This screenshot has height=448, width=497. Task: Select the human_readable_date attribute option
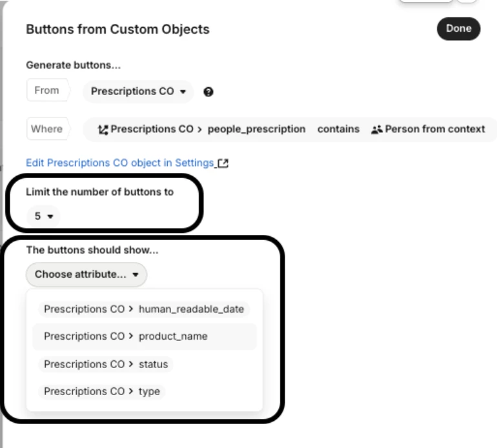click(x=144, y=309)
